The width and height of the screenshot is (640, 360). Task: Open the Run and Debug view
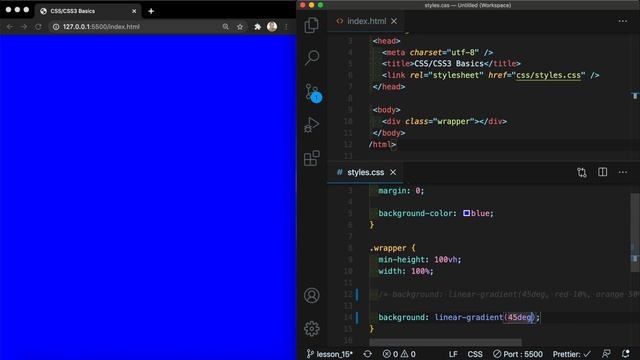(311, 124)
